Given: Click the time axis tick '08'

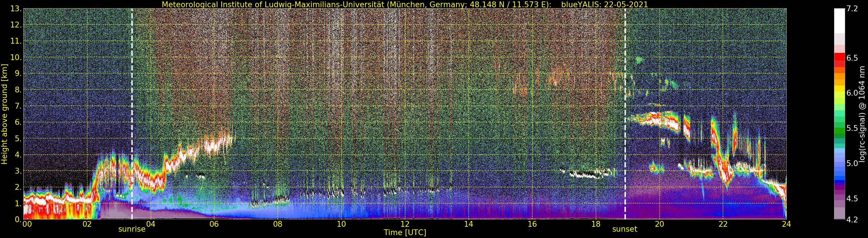Looking at the screenshot, I should click(278, 224).
